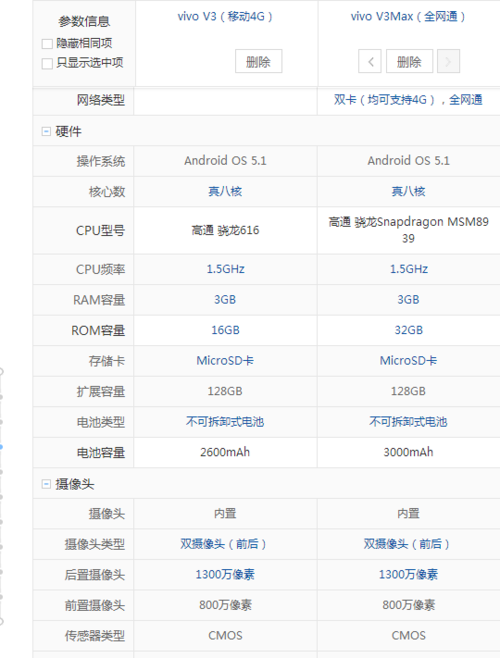Click the 电池类型 row label
The height and width of the screenshot is (658, 500).
tap(101, 423)
